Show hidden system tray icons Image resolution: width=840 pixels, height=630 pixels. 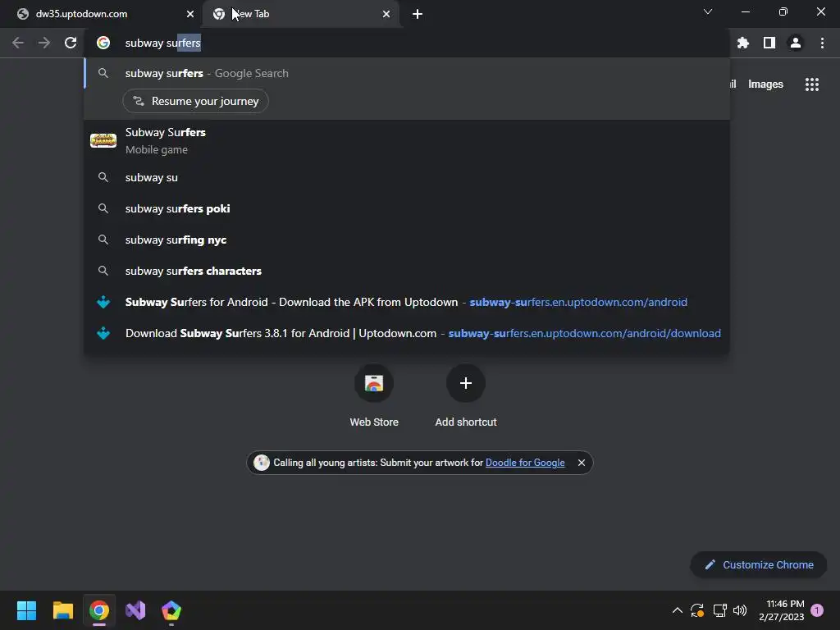click(x=677, y=610)
